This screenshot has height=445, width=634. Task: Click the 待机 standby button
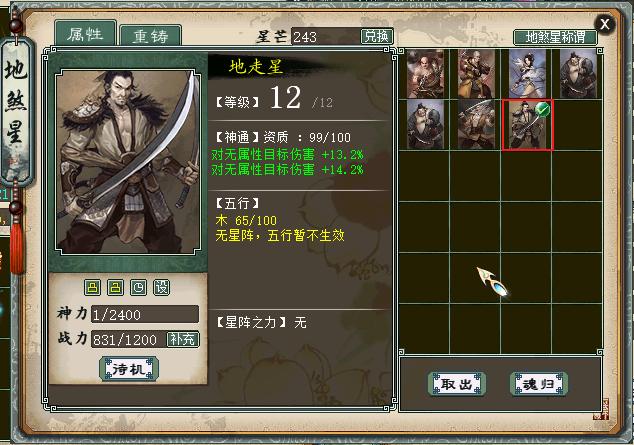(x=129, y=369)
